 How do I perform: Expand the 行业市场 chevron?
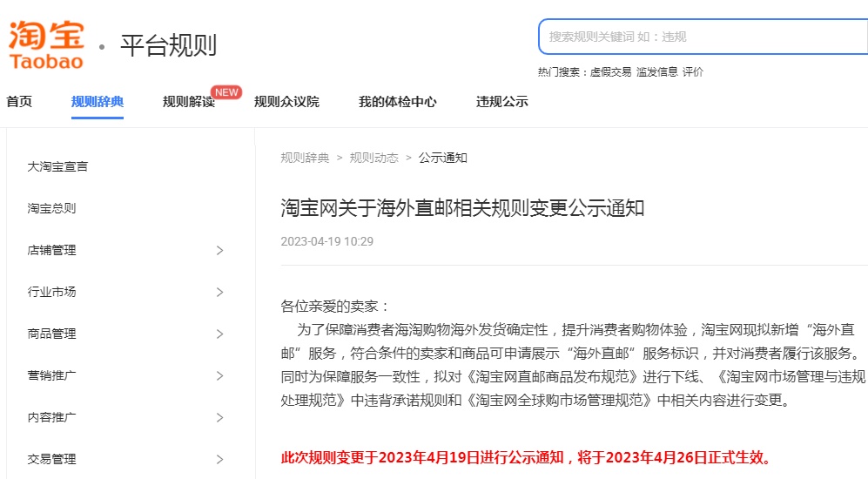[x=219, y=292]
